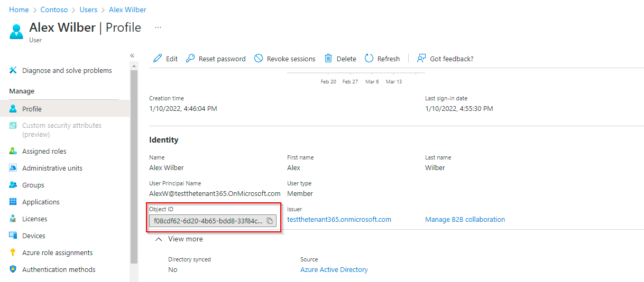Click the Azure role assignments key icon
This screenshot has height=282, width=644.
13,252
